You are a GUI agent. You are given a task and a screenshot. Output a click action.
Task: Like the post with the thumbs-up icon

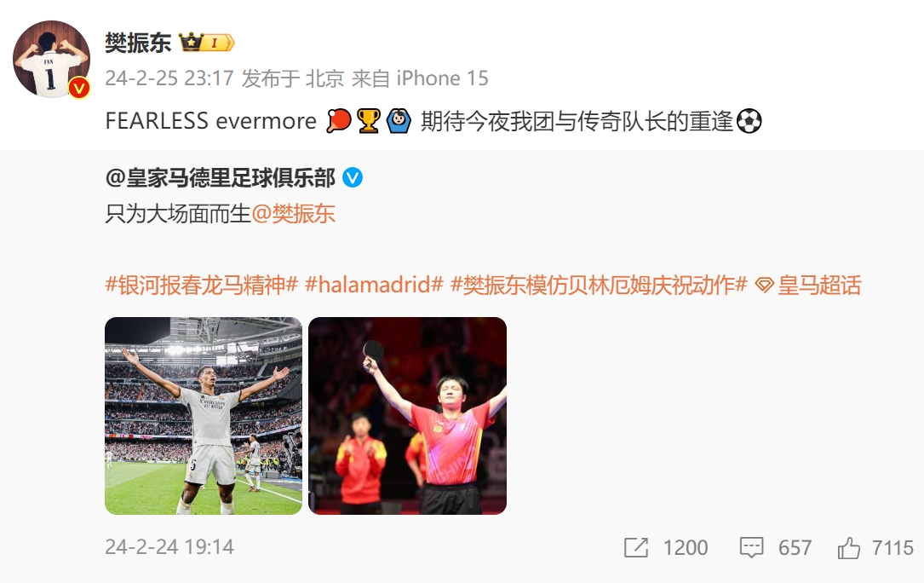click(x=848, y=547)
